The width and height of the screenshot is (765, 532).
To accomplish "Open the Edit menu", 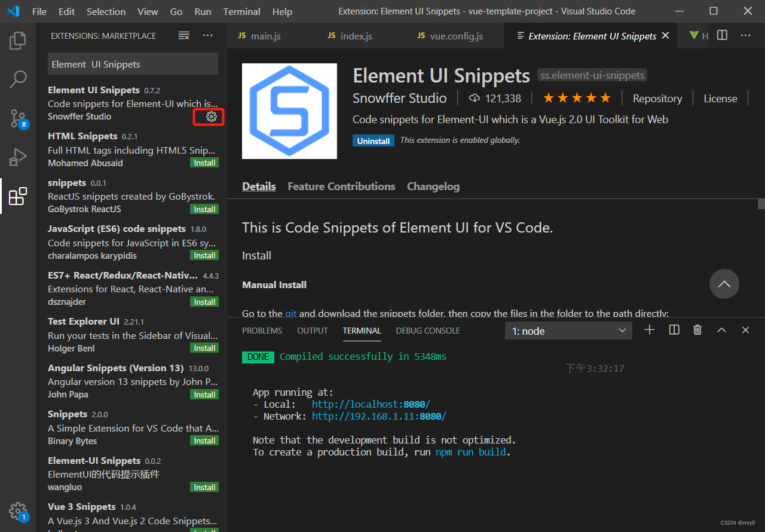I will point(67,11).
